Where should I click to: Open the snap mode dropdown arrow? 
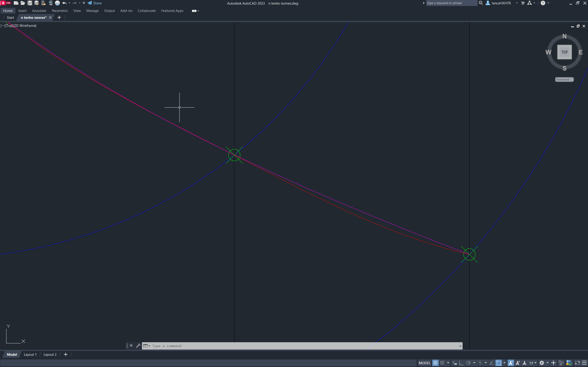[448, 363]
